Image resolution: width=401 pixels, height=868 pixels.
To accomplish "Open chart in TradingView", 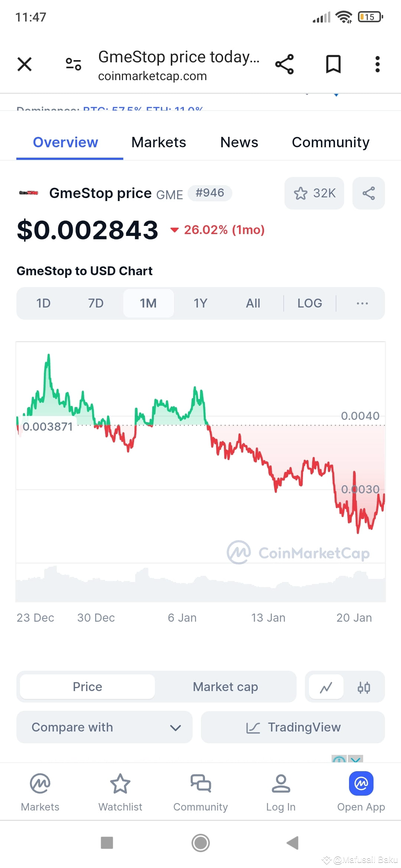I will pos(293,727).
